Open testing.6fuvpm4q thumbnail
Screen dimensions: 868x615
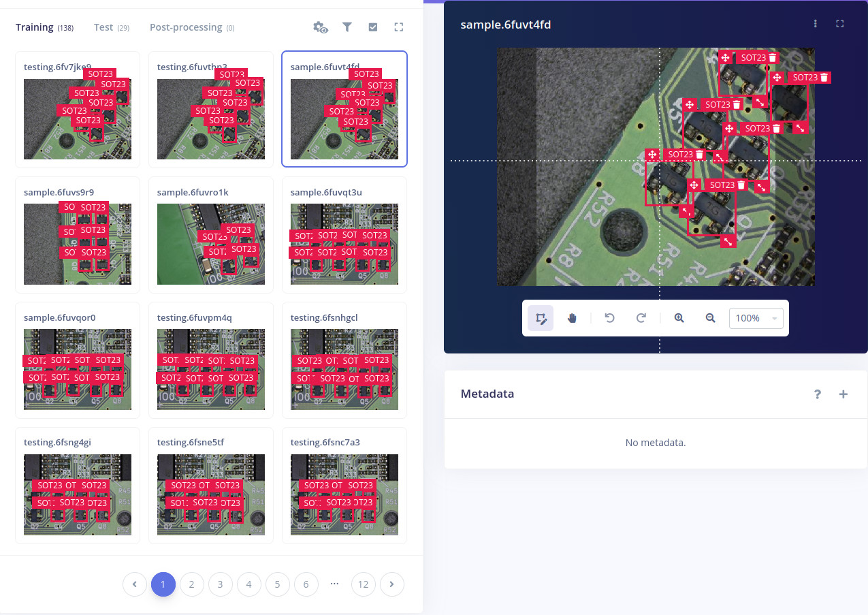click(x=211, y=369)
